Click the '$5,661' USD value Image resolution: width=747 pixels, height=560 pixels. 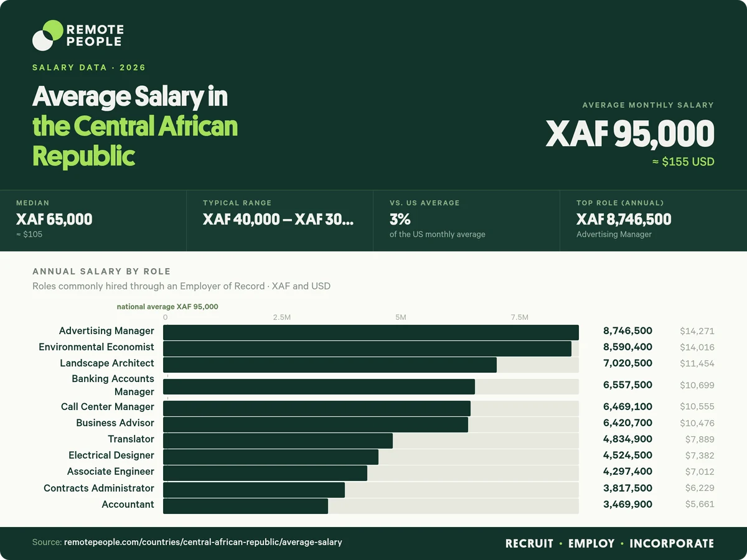700,505
